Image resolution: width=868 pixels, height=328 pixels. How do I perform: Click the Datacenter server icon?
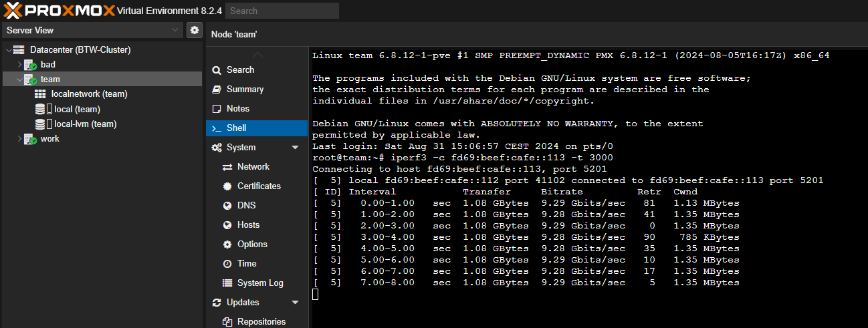tap(19, 50)
